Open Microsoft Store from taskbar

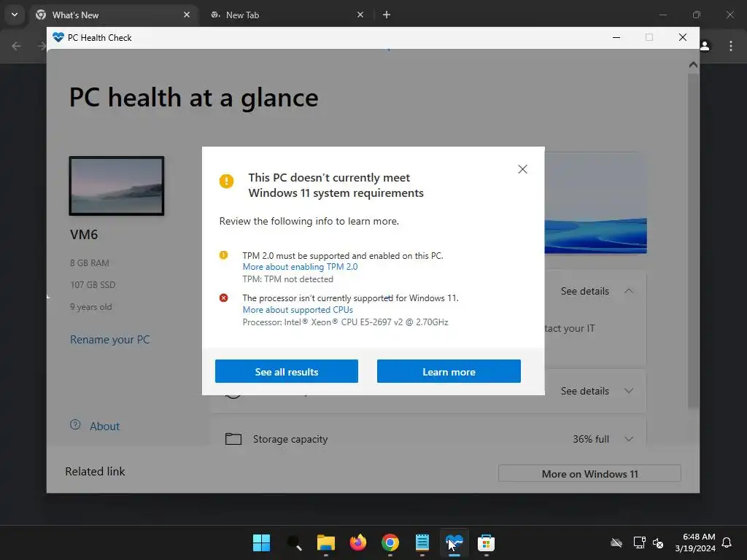(x=487, y=542)
